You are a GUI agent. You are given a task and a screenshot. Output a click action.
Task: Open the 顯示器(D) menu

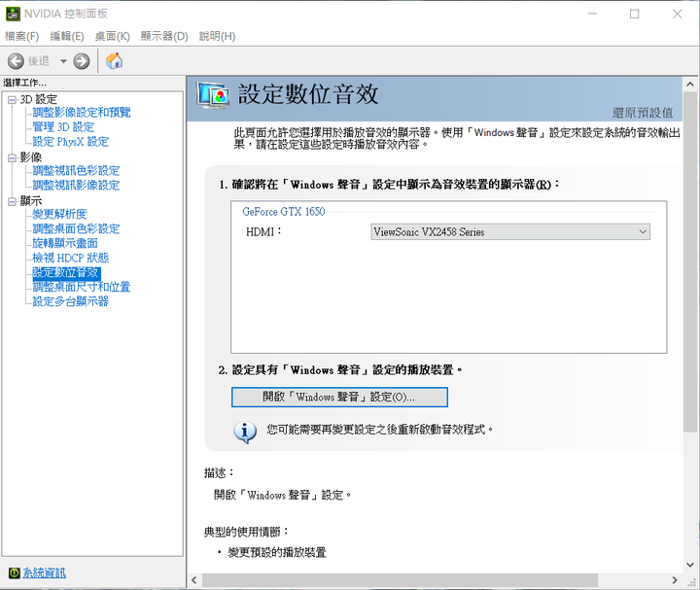(164, 36)
